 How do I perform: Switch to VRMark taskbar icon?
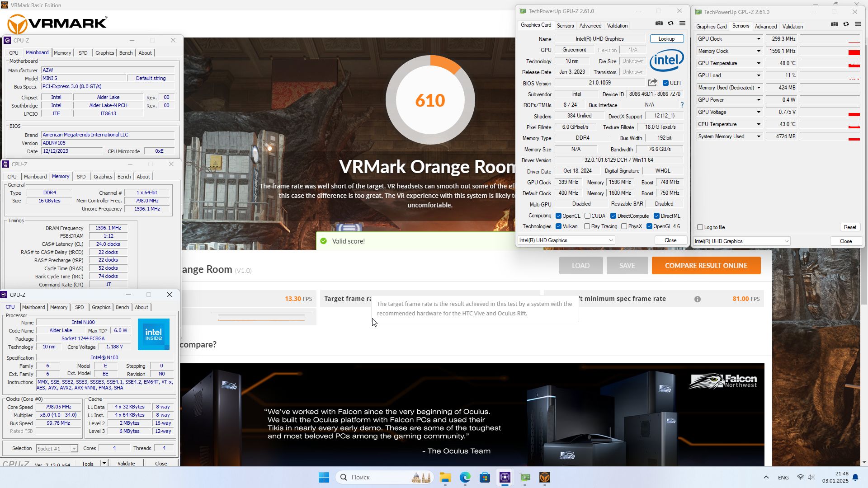pyautogui.click(x=545, y=477)
